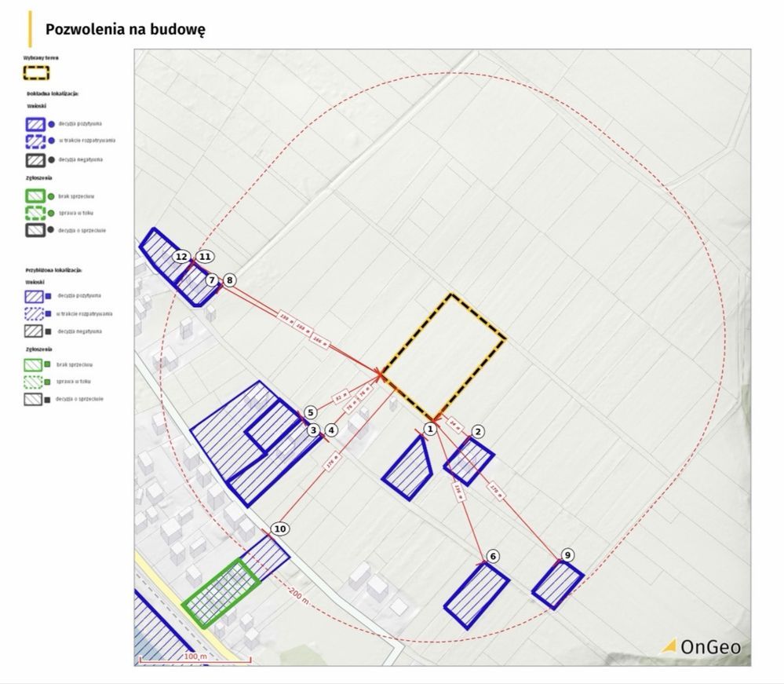Click the solid green 'brak sprzeciwu' exact-location swatch

click(36, 196)
